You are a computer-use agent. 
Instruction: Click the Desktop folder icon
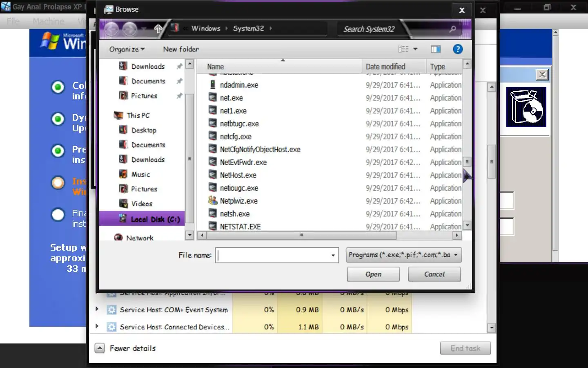tap(123, 130)
